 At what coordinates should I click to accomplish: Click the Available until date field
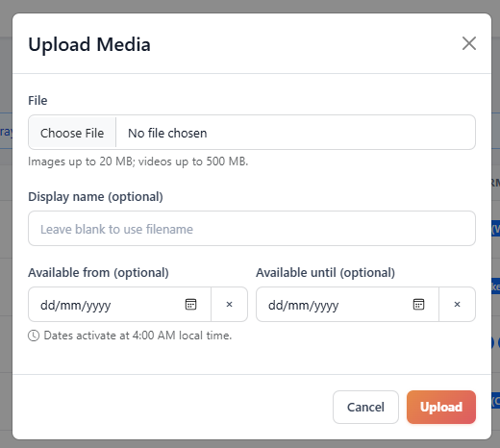coord(347,305)
